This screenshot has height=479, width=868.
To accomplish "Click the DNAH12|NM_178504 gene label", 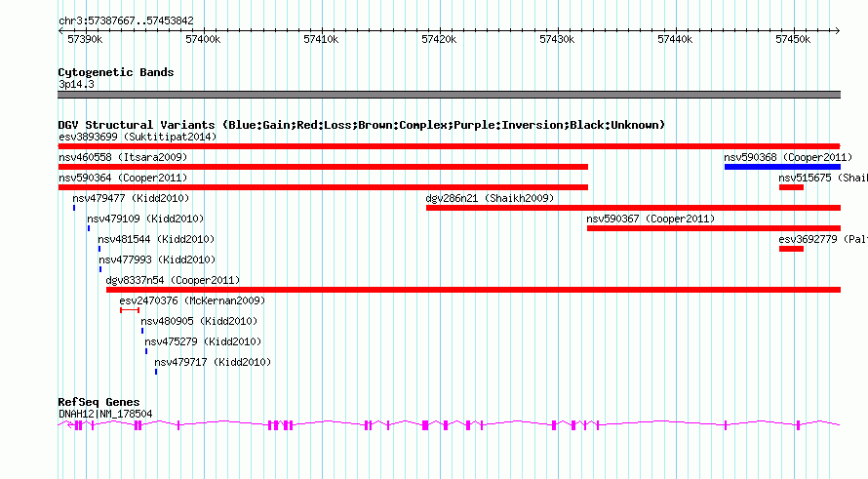I will pos(105,414).
